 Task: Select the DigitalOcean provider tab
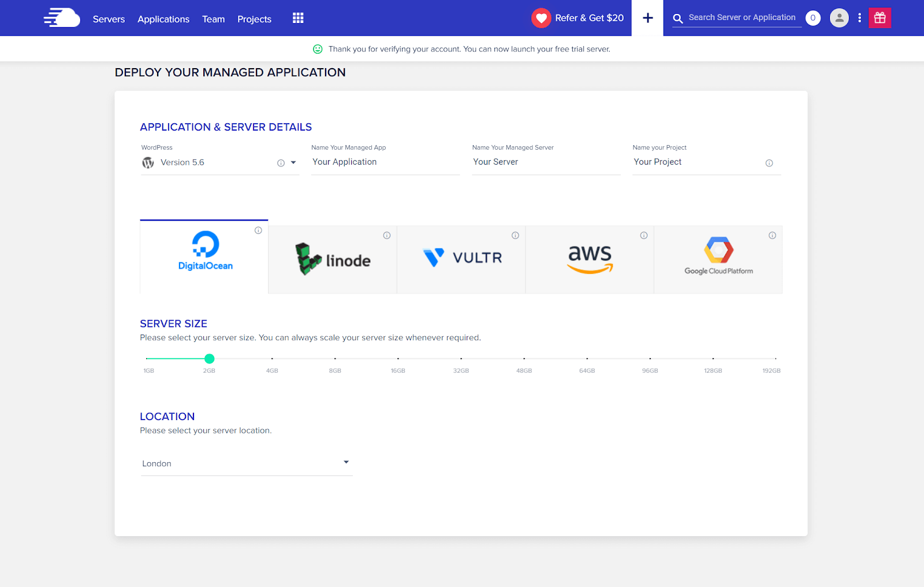204,257
